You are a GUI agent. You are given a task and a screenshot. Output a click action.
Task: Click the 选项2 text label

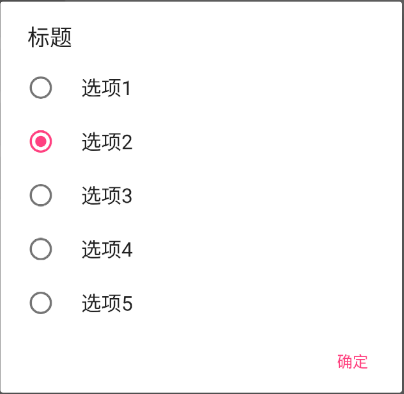107,142
